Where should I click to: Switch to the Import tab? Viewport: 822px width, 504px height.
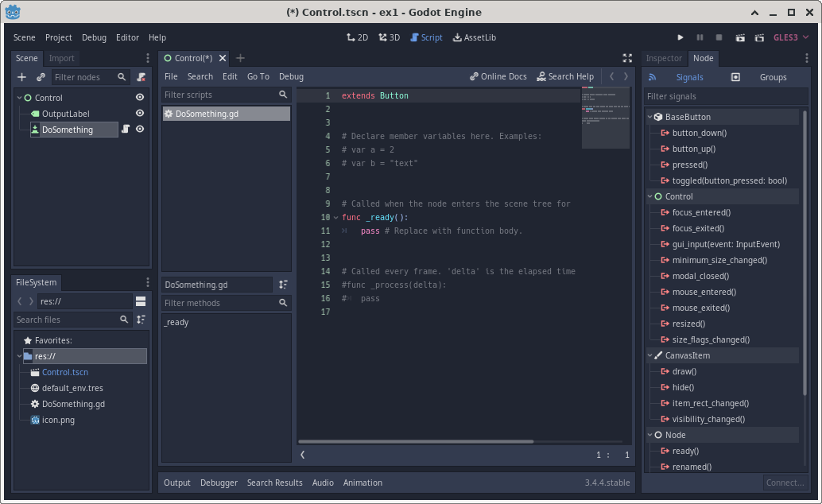point(61,58)
